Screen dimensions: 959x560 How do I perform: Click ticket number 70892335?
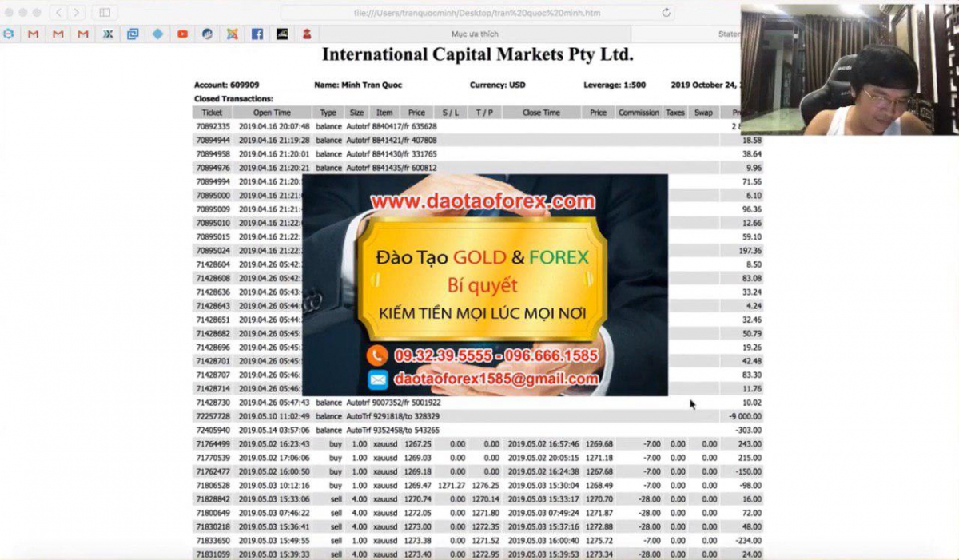click(213, 126)
